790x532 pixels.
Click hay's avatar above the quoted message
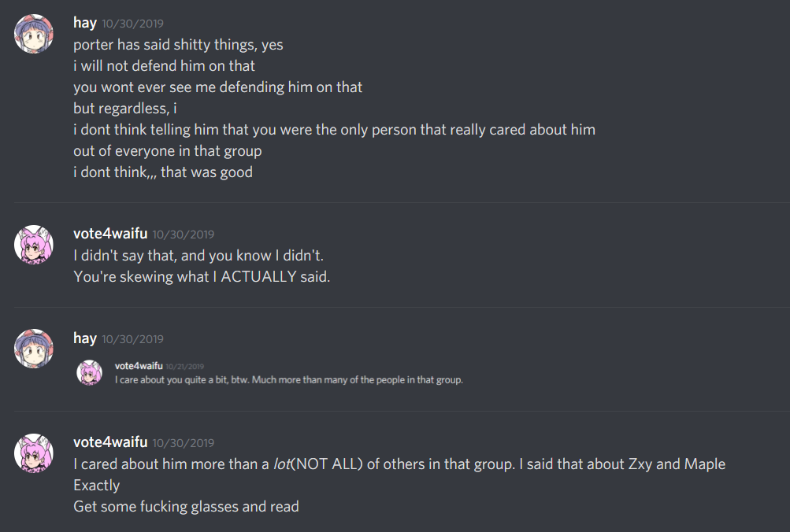pos(34,349)
